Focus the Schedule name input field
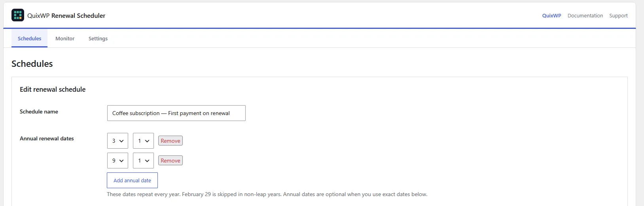 [176, 113]
